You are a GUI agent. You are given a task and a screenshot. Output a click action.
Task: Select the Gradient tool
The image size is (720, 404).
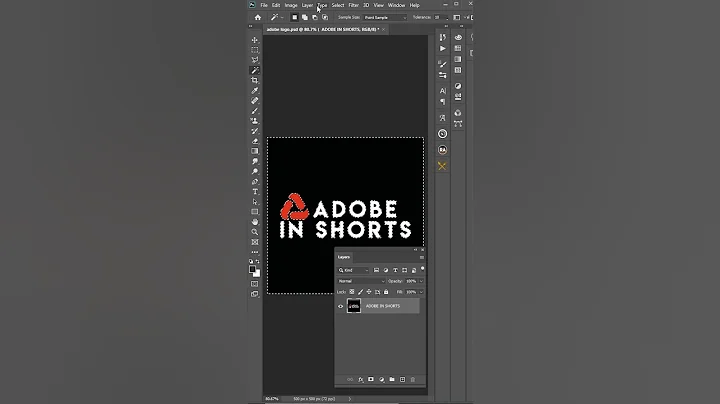tap(255, 151)
